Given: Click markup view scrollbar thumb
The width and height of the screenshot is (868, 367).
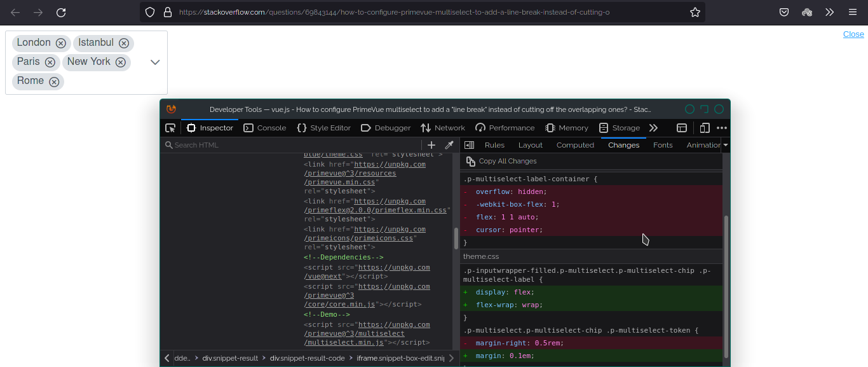Looking at the screenshot, I should click(x=456, y=238).
